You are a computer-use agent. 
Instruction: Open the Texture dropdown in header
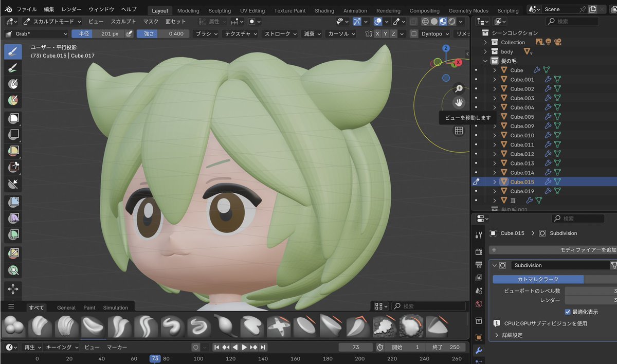tap(241, 33)
